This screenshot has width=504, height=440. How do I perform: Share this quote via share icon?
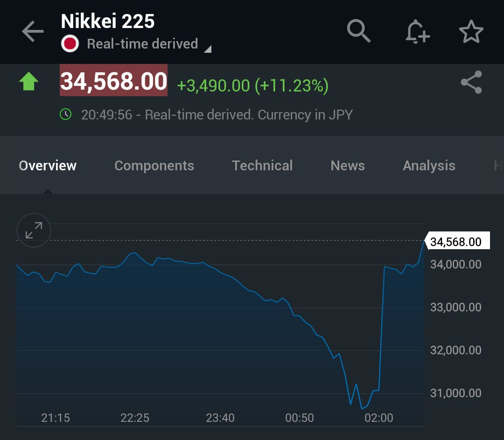[471, 82]
